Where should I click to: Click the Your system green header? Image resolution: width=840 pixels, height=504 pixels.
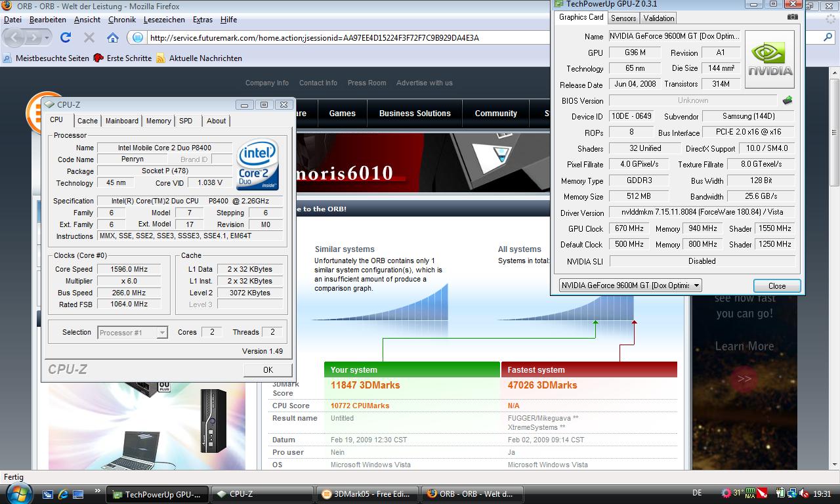tap(412, 369)
